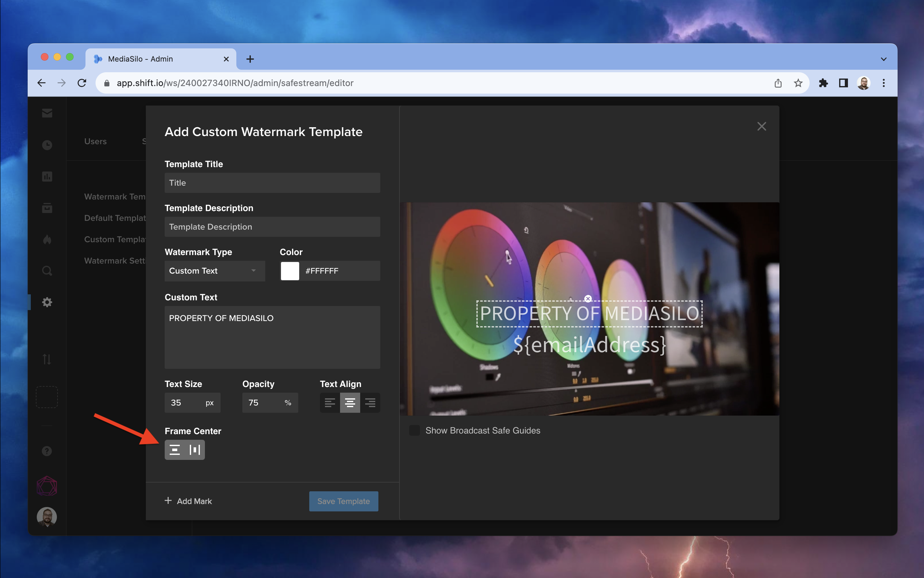Remove the PROPERTY OF MEDIASILO mark
The height and width of the screenshot is (578, 924).
(588, 298)
